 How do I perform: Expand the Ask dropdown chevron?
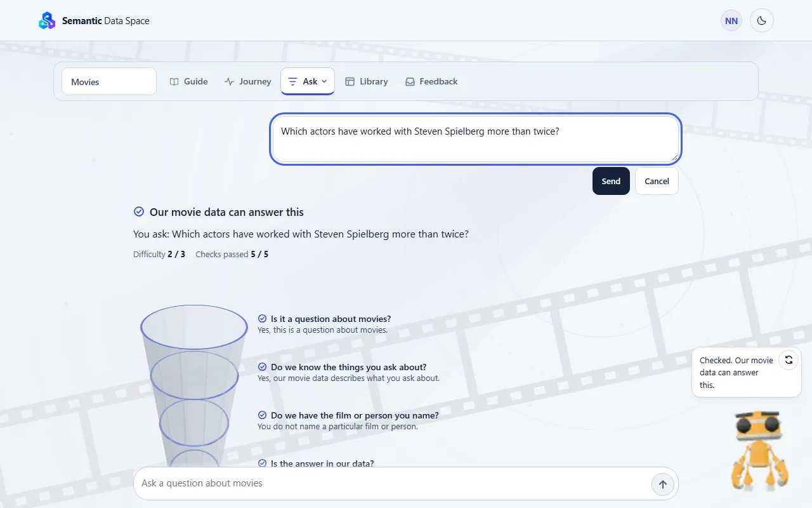pyautogui.click(x=324, y=81)
